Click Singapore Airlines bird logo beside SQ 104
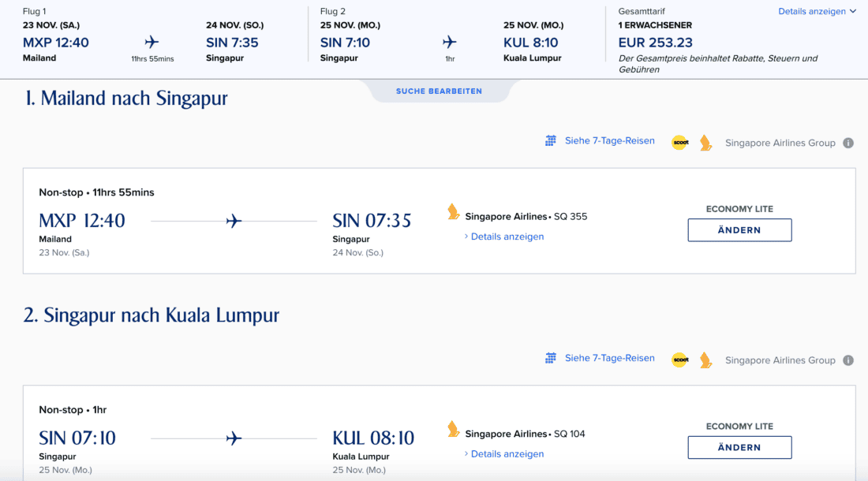The height and width of the screenshot is (481, 868). click(x=454, y=430)
